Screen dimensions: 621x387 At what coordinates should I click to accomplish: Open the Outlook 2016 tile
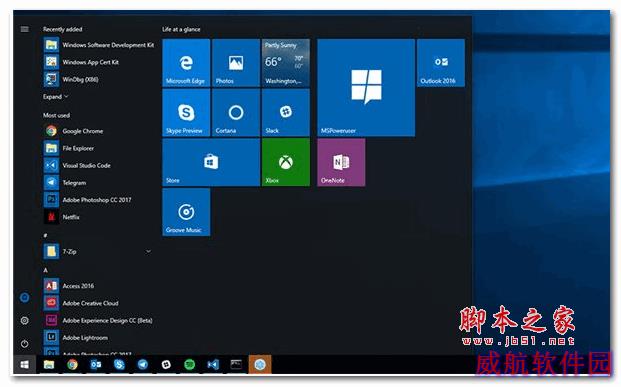click(x=441, y=63)
